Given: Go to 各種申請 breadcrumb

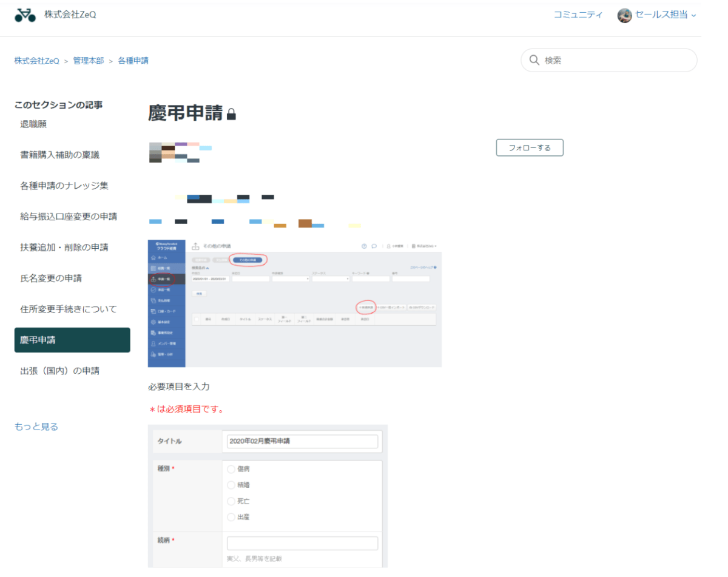Looking at the screenshot, I should [x=133, y=61].
